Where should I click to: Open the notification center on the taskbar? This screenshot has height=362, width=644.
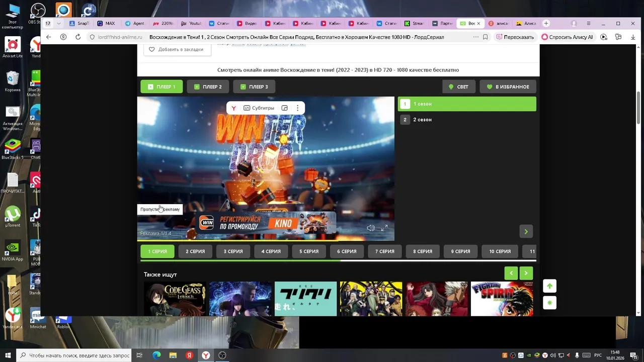tap(634, 355)
